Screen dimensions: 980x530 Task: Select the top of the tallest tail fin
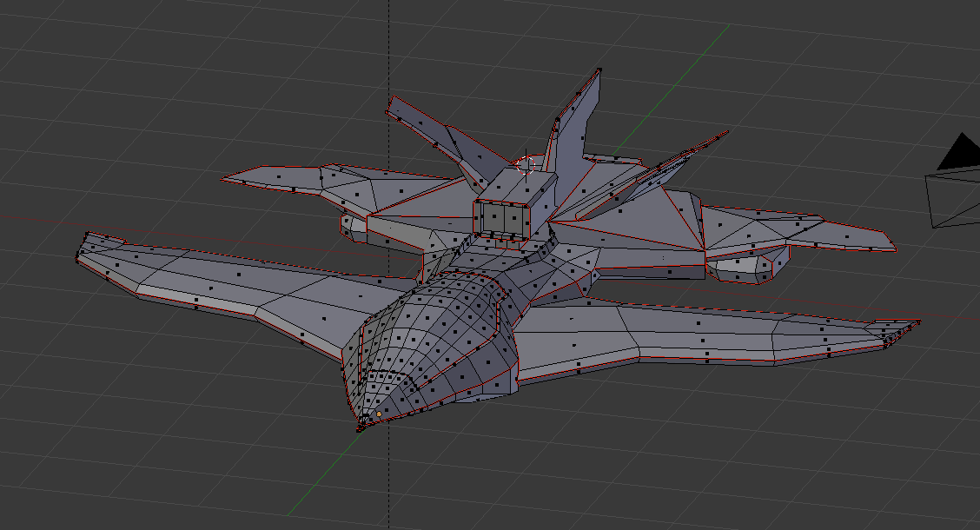point(598,72)
